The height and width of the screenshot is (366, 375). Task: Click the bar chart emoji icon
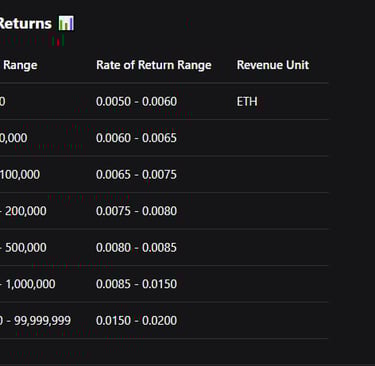click(66, 23)
